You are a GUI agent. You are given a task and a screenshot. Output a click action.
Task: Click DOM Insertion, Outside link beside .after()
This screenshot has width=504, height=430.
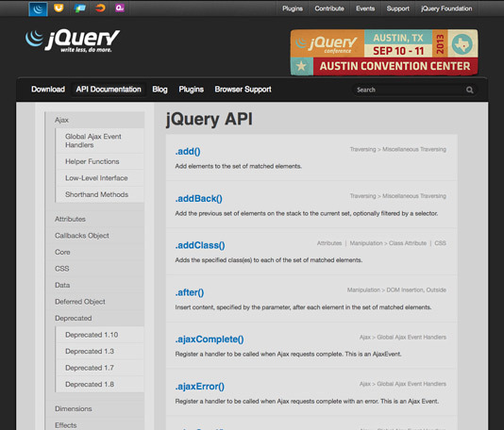click(x=416, y=290)
